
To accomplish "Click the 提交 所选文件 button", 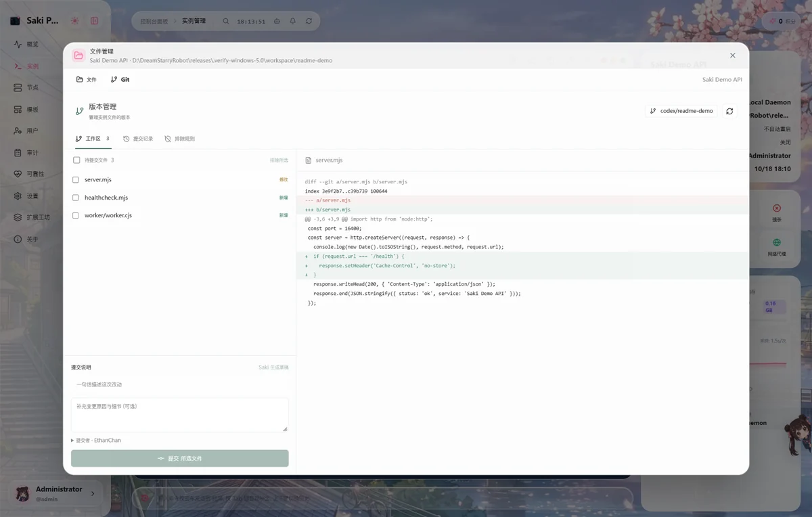I will [x=180, y=458].
